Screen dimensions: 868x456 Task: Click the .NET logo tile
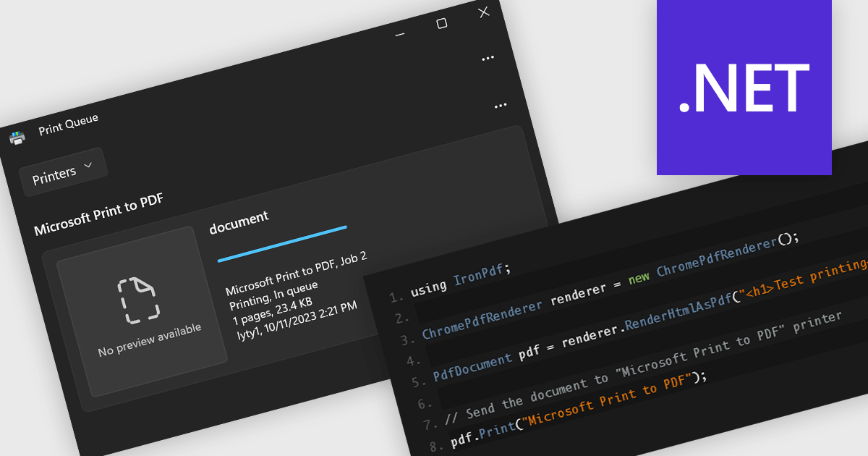tap(744, 88)
